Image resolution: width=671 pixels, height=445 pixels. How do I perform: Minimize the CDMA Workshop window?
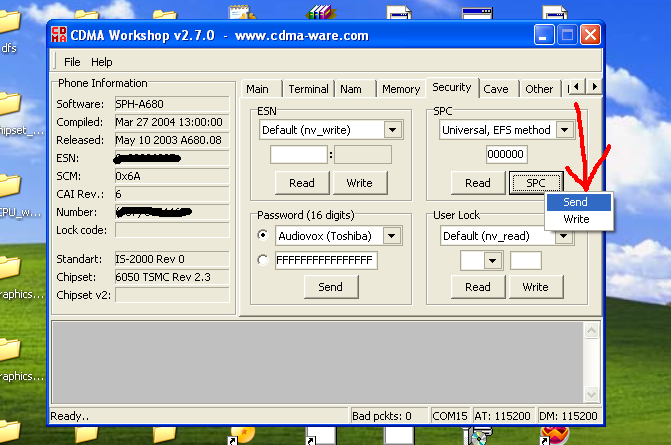click(544, 35)
